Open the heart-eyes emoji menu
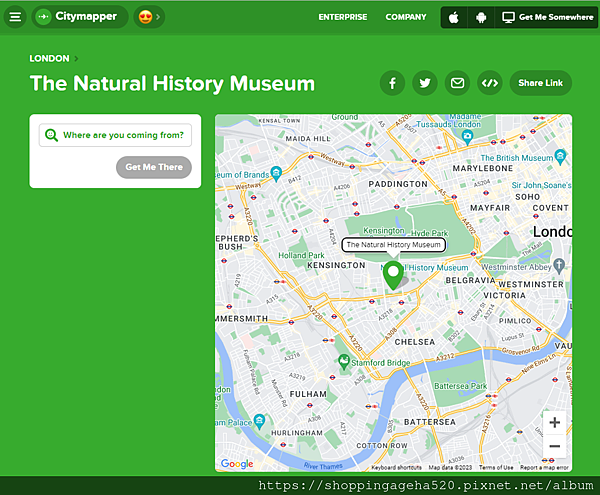This screenshot has width=600, height=495. (x=149, y=17)
